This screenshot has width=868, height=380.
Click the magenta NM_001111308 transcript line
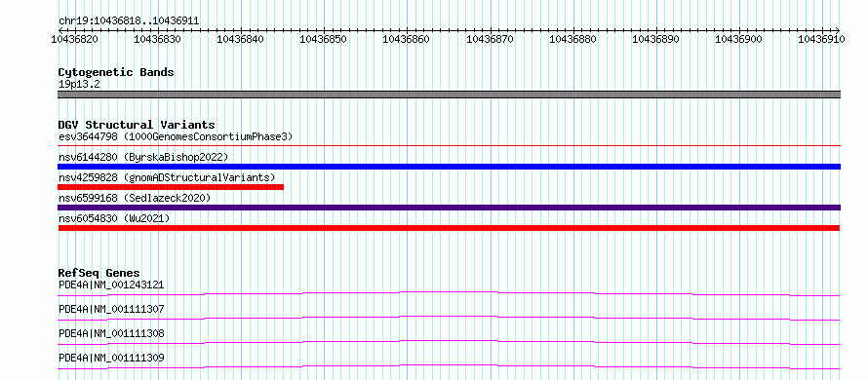[449, 342]
